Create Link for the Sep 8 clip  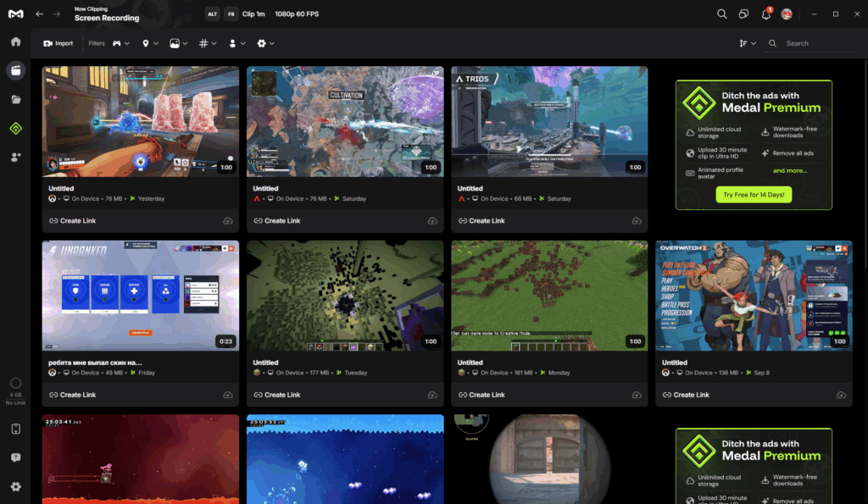pos(686,395)
